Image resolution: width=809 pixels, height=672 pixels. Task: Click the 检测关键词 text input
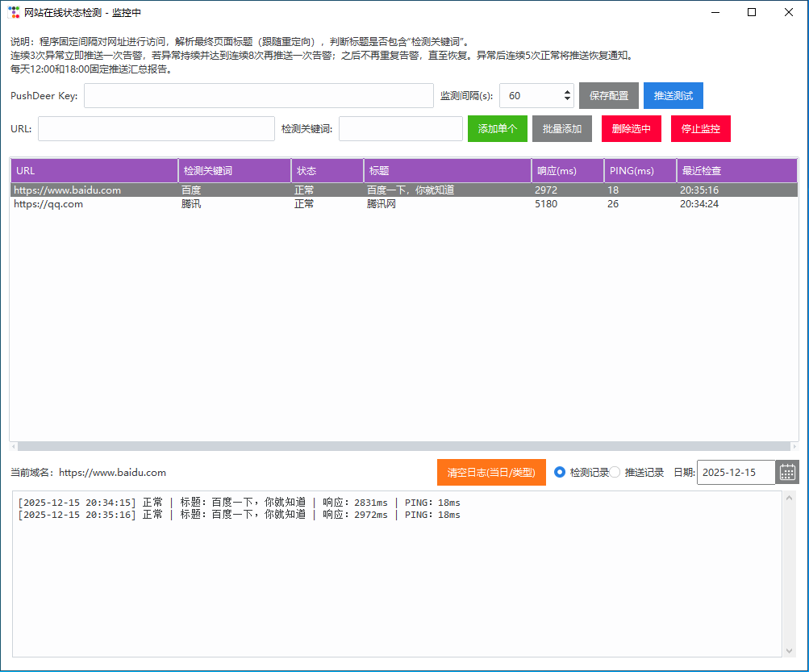[401, 129]
